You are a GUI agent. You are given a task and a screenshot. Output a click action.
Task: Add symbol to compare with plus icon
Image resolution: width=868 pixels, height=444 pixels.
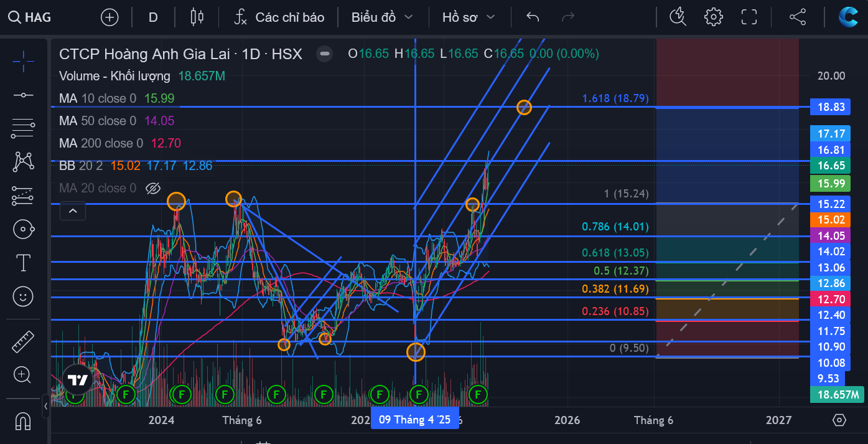pos(110,17)
